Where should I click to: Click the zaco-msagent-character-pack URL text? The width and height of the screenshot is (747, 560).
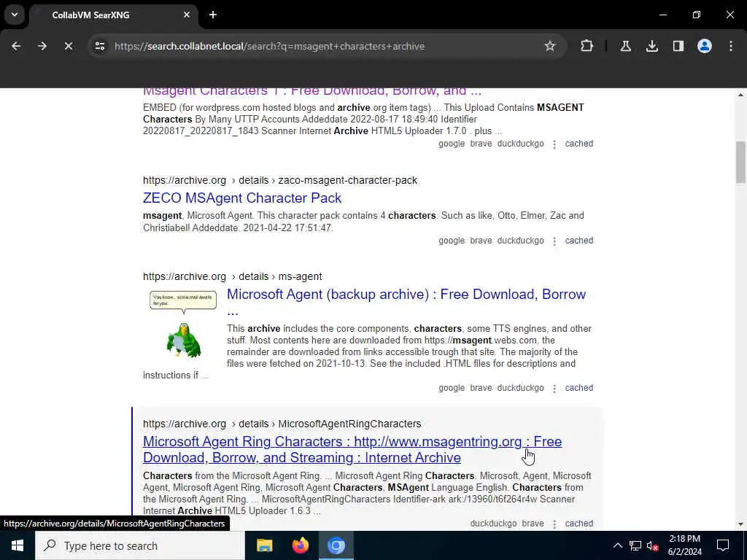click(x=347, y=180)
